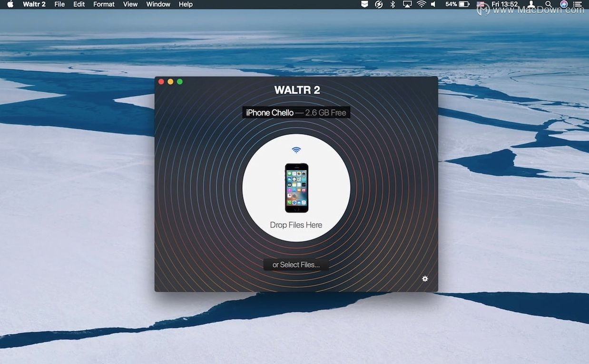Click the iPhone device image
This screenshot has width=589, height=364.
[x=296, y=188]
